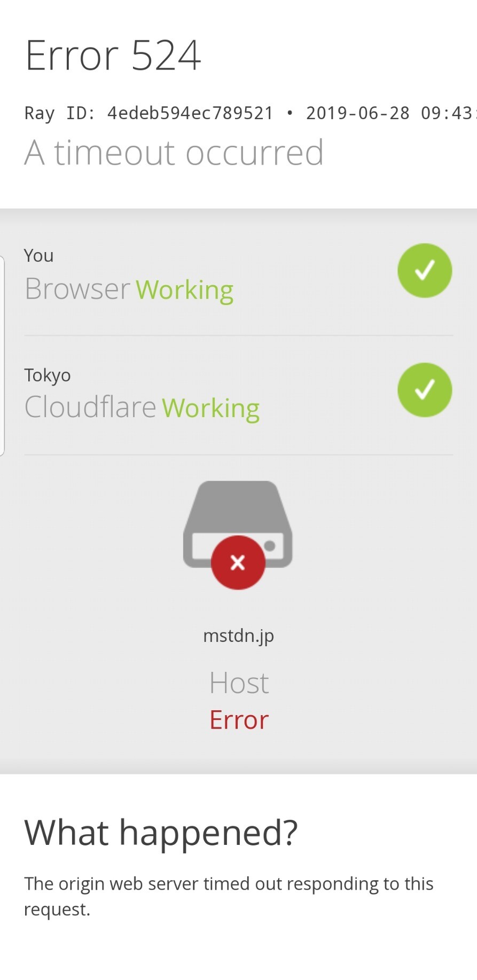Click the Ray ID text line
The height and width of the screenshot is (980, 477).
251,113
